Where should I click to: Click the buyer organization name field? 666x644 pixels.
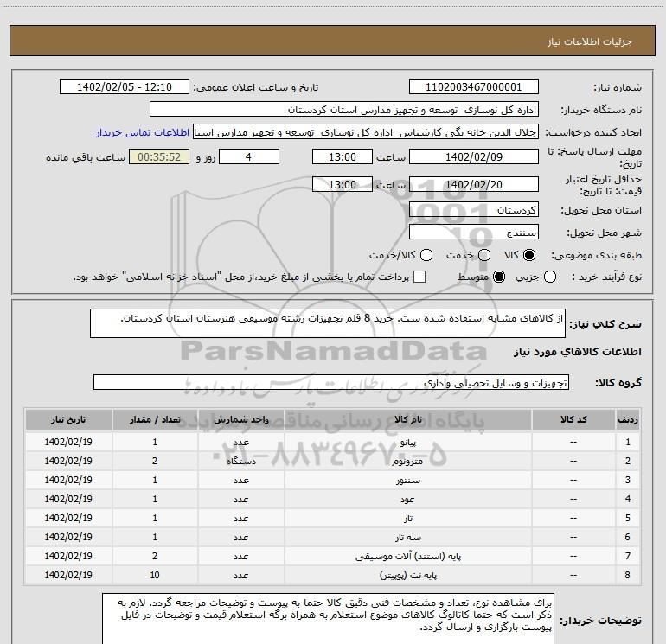pyautogui.click(x=344, y=110)
